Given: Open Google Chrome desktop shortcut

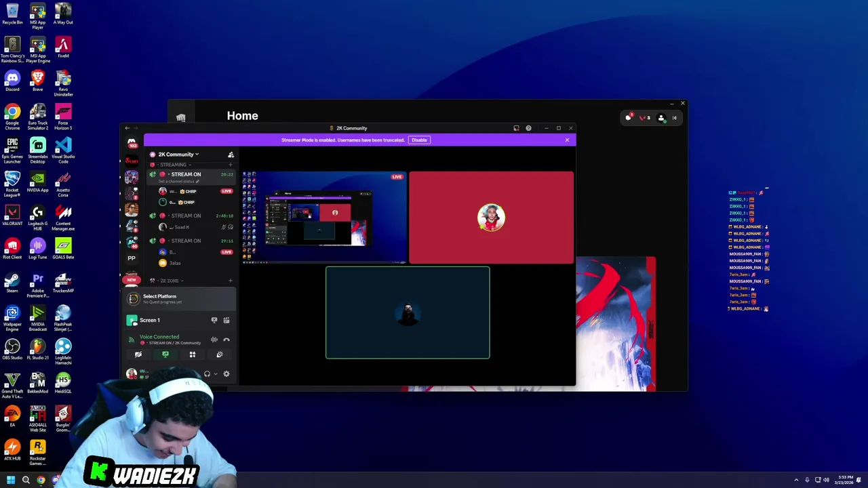Looking at the screenshot, I should [12, 117].
